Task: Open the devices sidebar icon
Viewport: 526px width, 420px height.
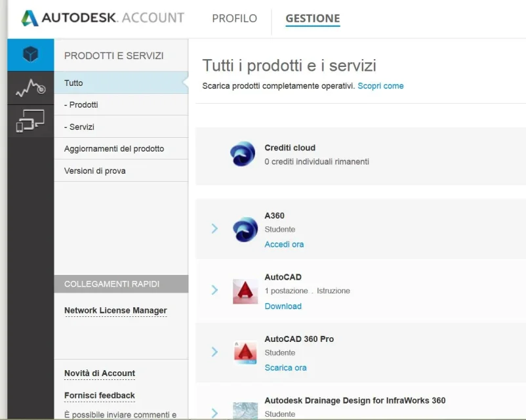Action: (30, 121)
